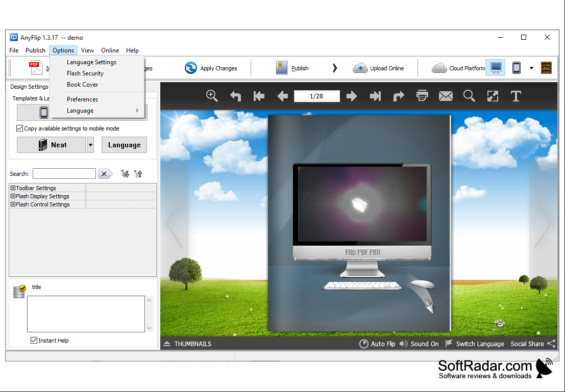Go to previous page arrow
The width and height of the screenshot is (565, 392).
click(x=283, y=96)
